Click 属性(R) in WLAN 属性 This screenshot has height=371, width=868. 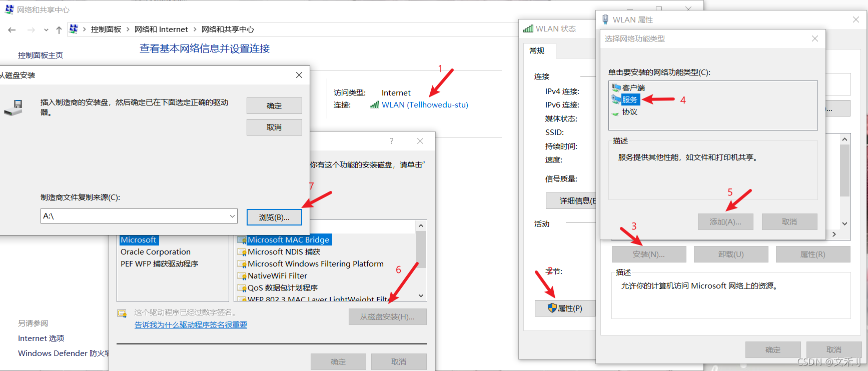[813, 254]
